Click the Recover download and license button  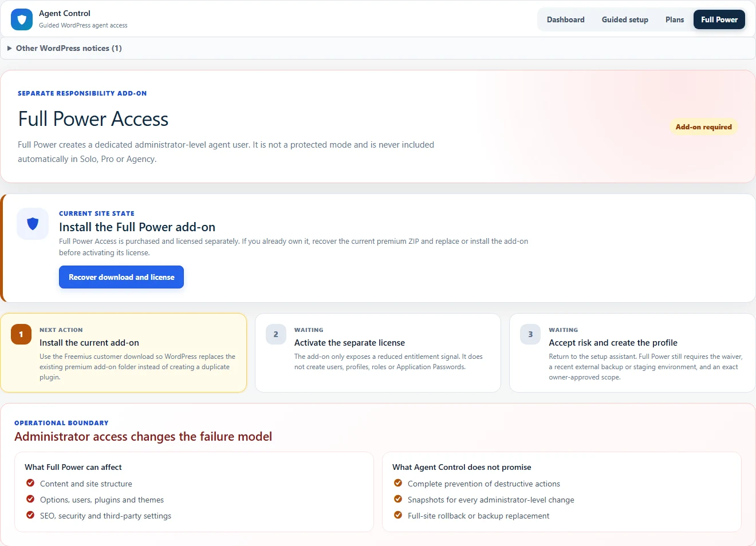point(121,277)
